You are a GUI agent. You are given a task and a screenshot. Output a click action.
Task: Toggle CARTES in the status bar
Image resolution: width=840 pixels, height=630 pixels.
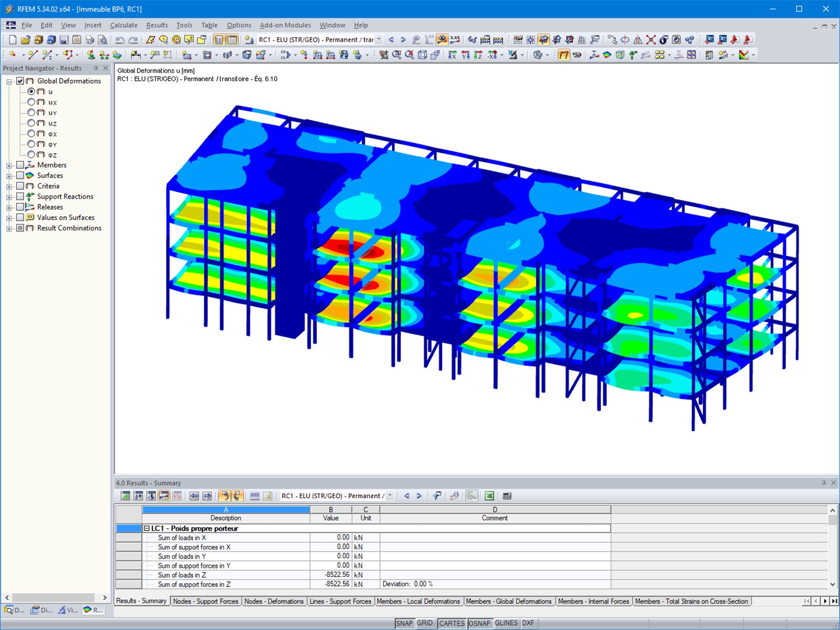(x=452, y=623)
